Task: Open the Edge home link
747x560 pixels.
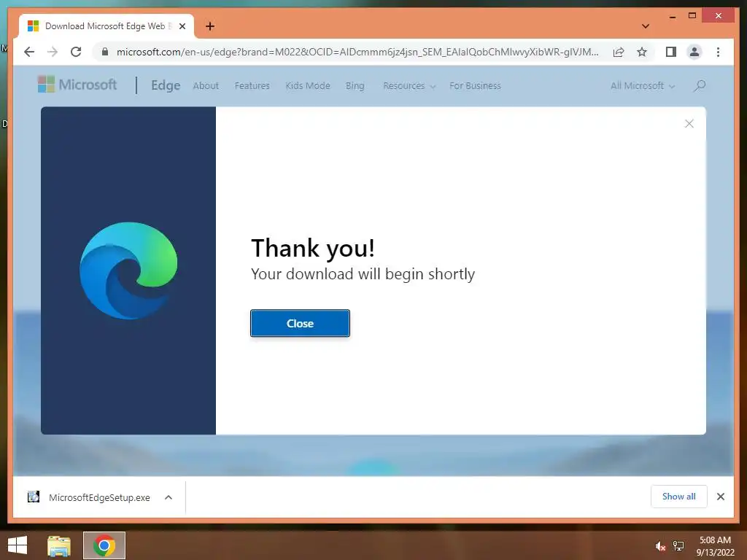Action: point(166,85)
